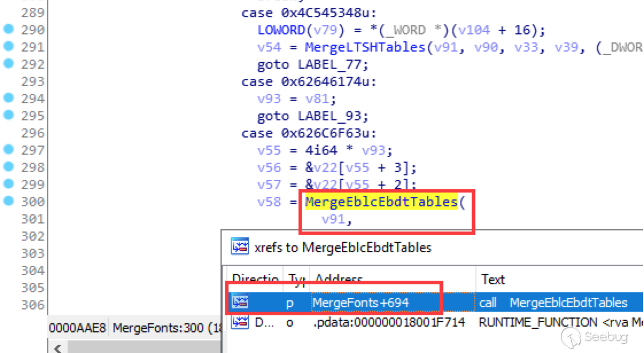Image resolution: width=644 pixels, height=353 pixels.
Task: Toggle breakpoint dot on line 300
Action: coord(9,201)
